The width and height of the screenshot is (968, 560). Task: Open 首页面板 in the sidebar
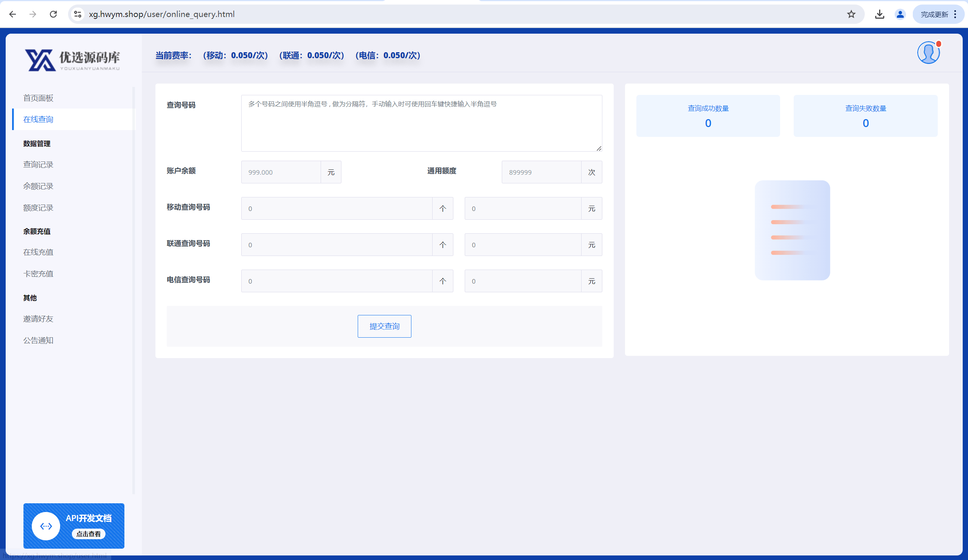[38, 98]
